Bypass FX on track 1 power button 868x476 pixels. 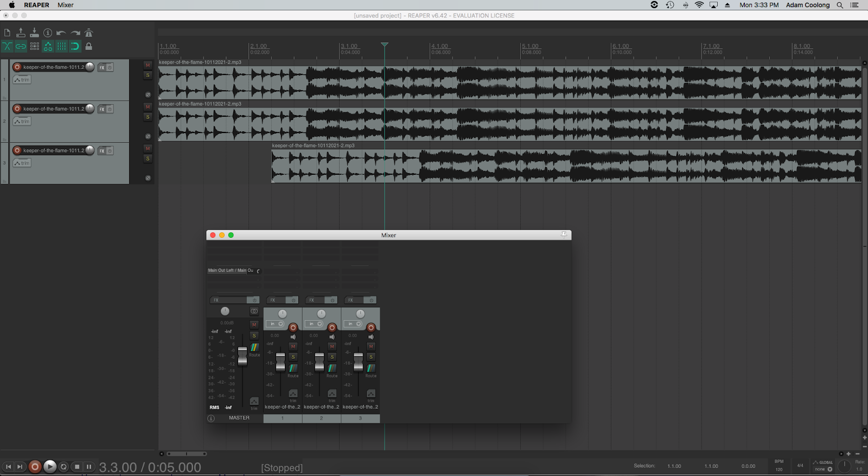[110, 67]
